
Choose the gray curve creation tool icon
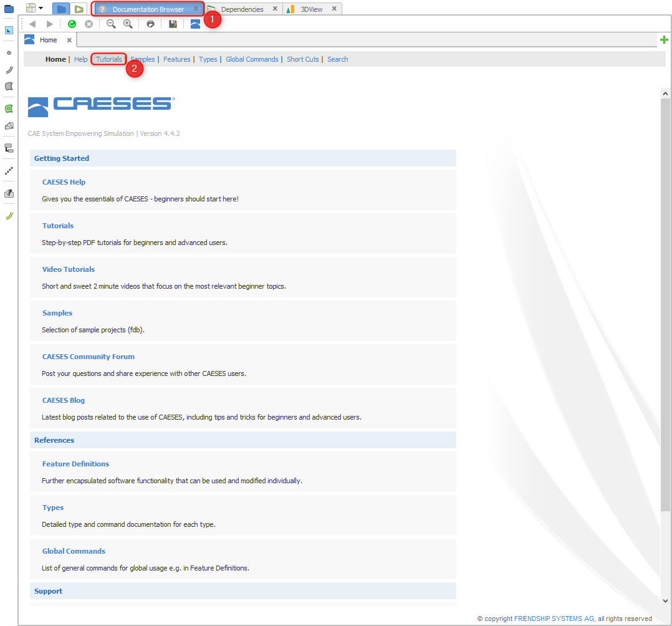point(9,69)
